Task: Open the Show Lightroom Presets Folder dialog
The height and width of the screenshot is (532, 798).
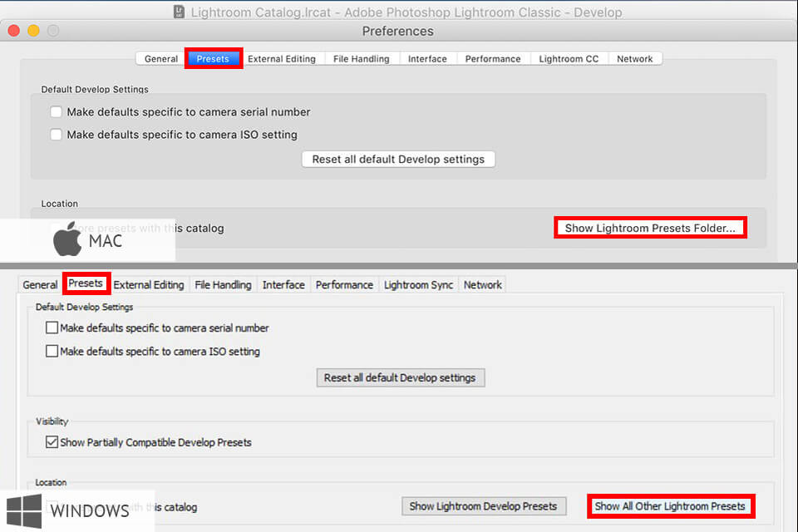Action: click(x=650, y=227)
